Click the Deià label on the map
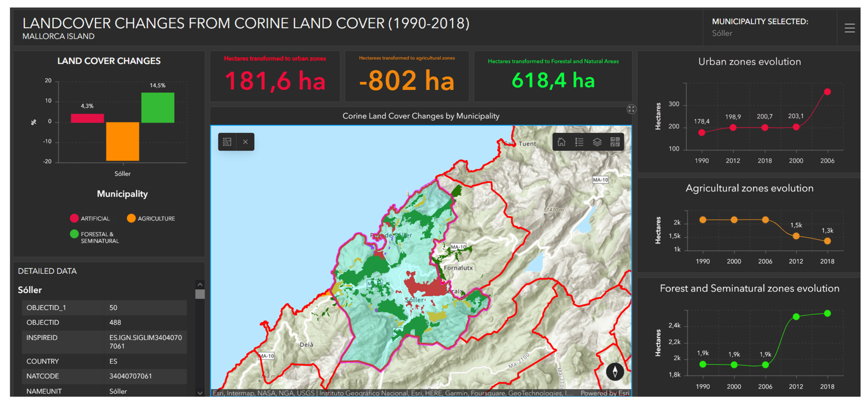868x404 pixels. coord(306,344)
